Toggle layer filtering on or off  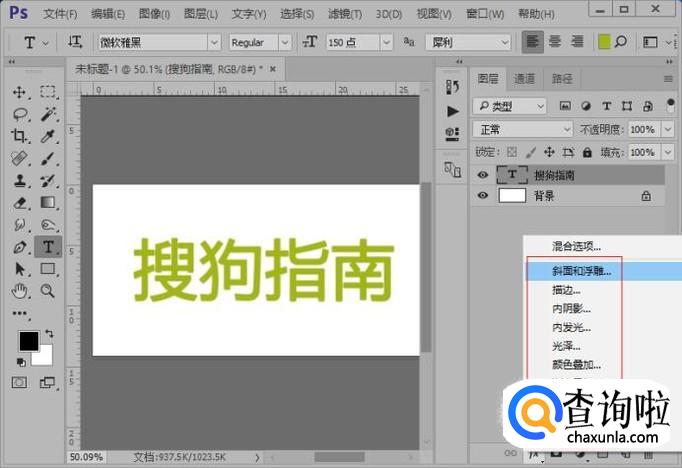pyautogui.click(x=670, y=106)
